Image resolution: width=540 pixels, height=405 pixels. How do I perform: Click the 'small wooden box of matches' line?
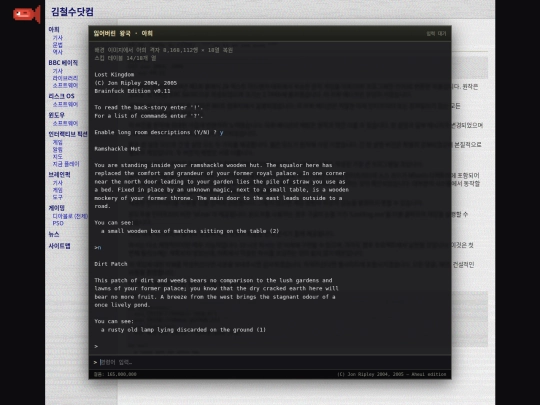tap(190, 231)
